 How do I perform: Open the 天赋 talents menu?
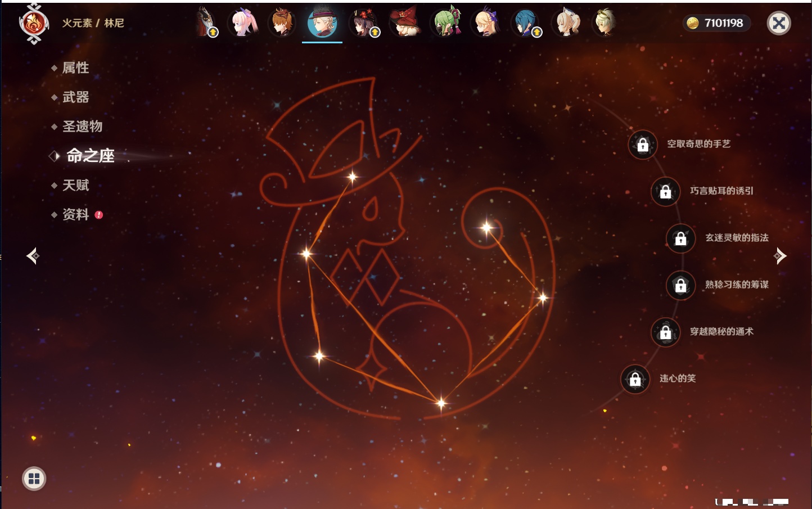75,185
